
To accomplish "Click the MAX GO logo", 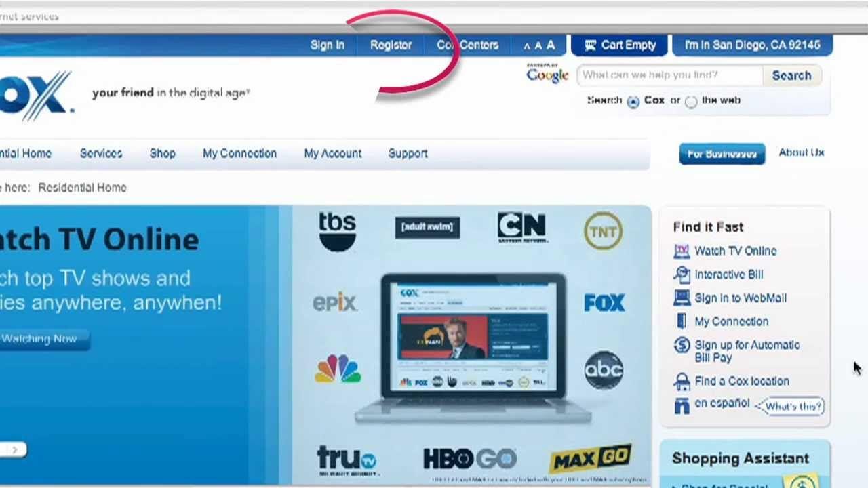I will tap(591, 459).
